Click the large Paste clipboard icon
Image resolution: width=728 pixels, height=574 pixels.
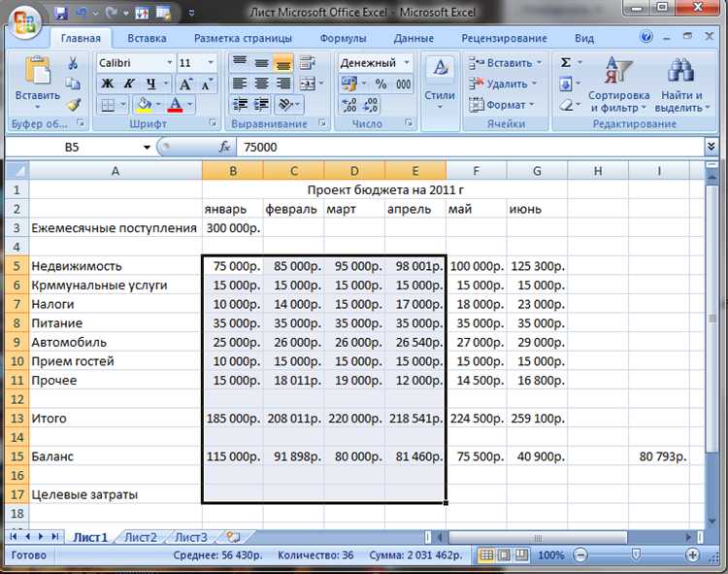coord(37,71)
